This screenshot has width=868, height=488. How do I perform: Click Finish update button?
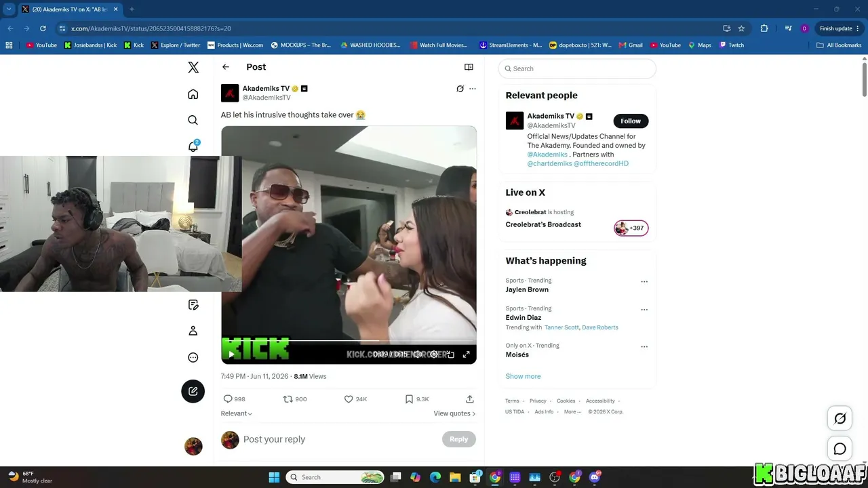point(840,28)
